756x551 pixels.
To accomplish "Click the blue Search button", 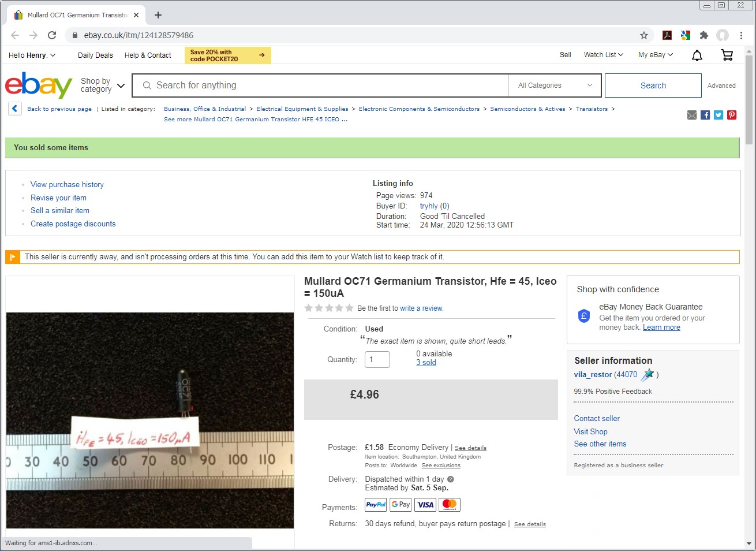I will point(653,85).
